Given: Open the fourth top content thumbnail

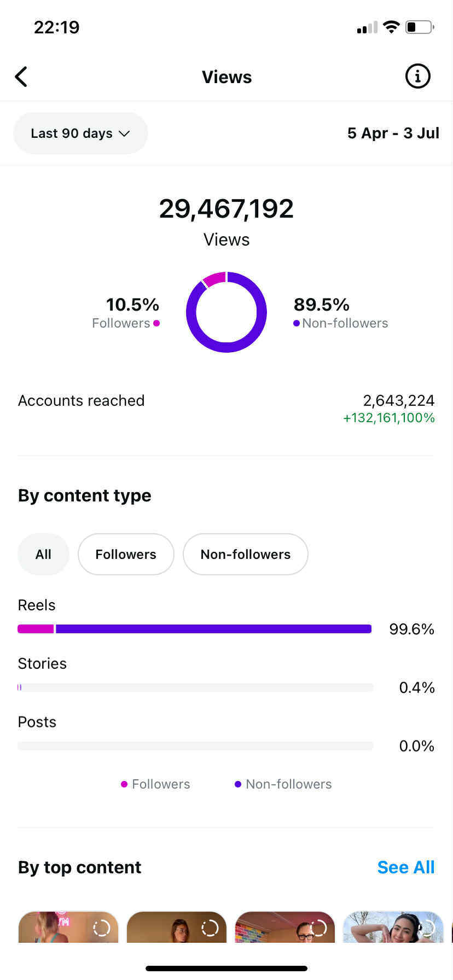Looking at the screenshot, I should [393, 927].
